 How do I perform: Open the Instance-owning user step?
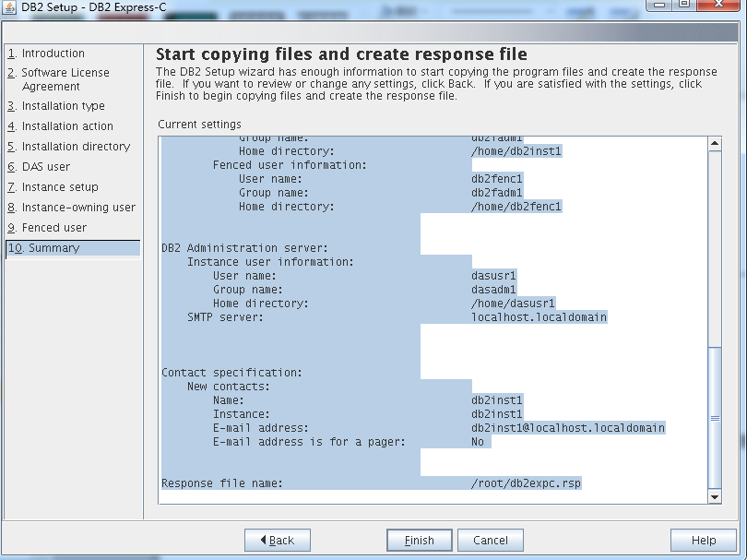pos(71,208)
